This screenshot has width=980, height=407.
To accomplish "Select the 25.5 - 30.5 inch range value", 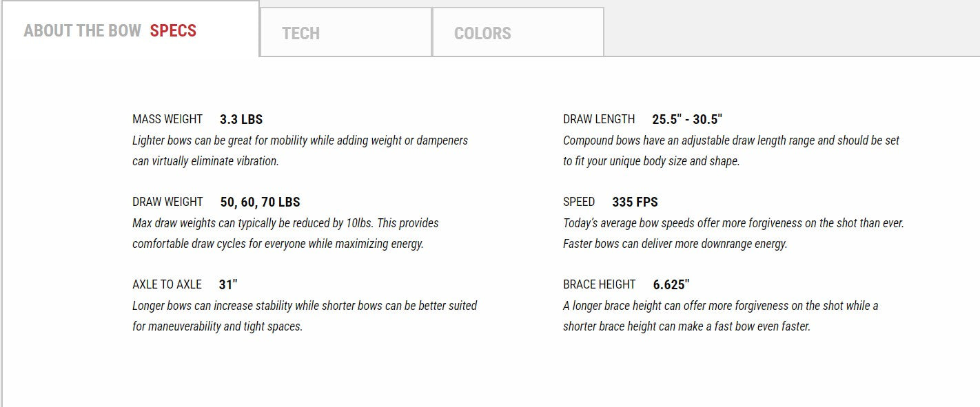I will (x=686, y=118).
